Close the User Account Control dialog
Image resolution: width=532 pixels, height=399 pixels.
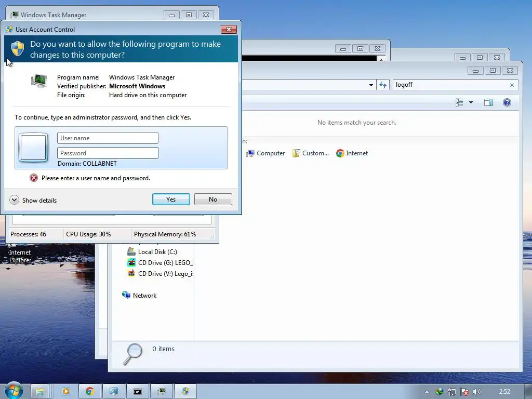click(229, 30)
